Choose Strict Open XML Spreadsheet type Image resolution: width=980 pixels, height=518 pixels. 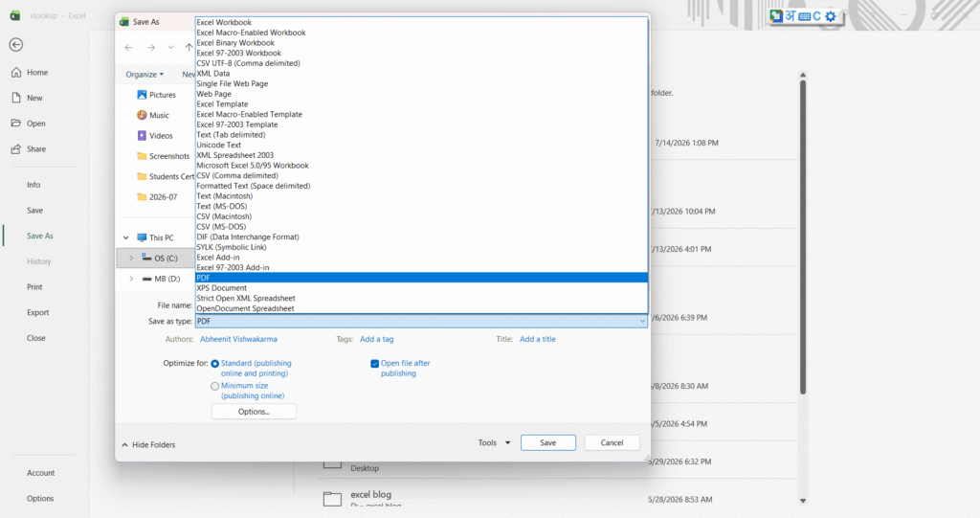pyautogui.click(x=421, y=299)
